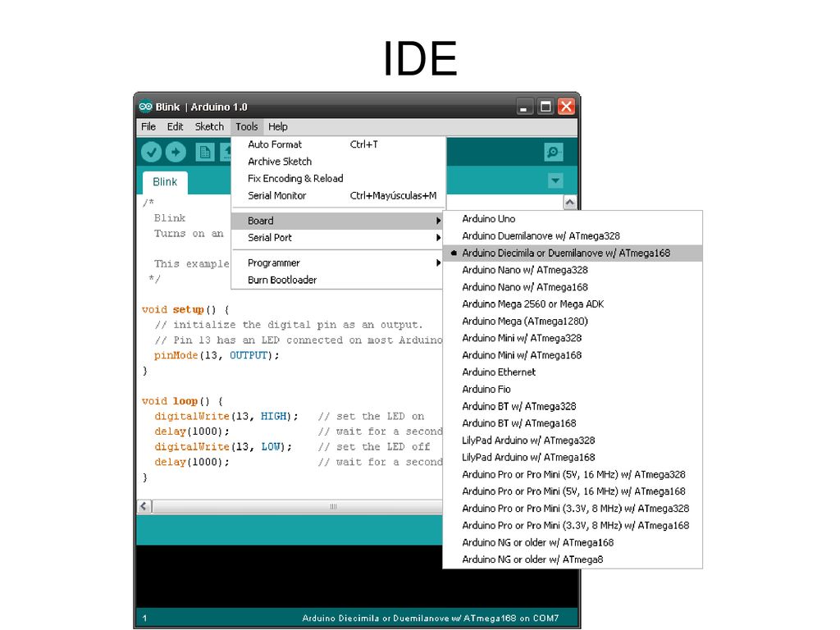Select LilyPad Arduino w/ ATmega168 board

point(573,458)
